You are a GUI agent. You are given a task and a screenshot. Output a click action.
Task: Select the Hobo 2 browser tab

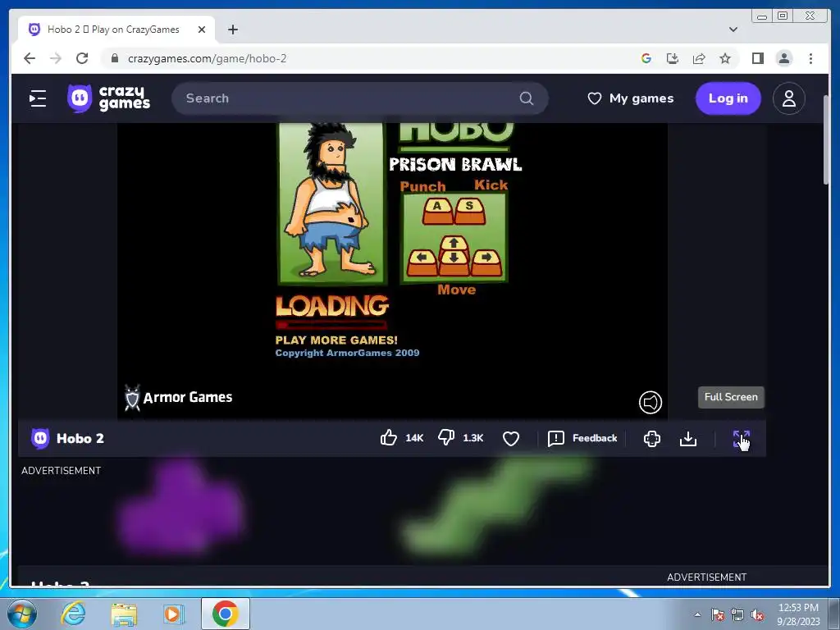(116, 30)
